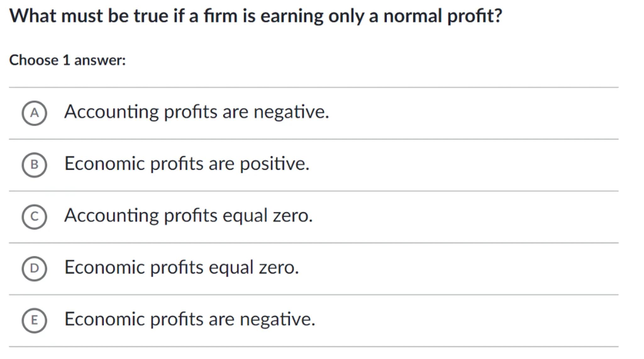The width and height of the screenshot is (644, 359).
Task: Click the words 'normal profit?' in the question
Action: coord(442,16)
